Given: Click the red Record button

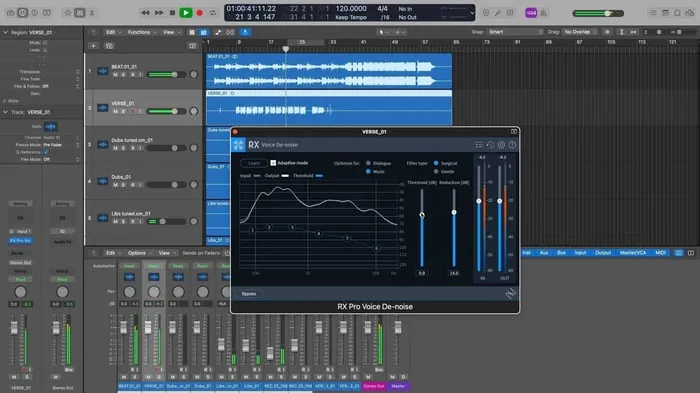Looking at the screenshot, I should pyautogui.click(x=200, y=13).
